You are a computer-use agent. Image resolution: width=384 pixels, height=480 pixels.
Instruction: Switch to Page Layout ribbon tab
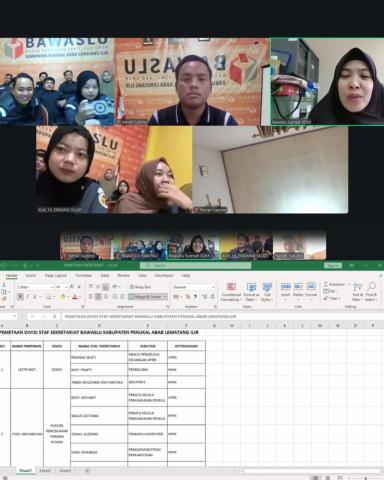pyautogui.click(x=56, y=276)
